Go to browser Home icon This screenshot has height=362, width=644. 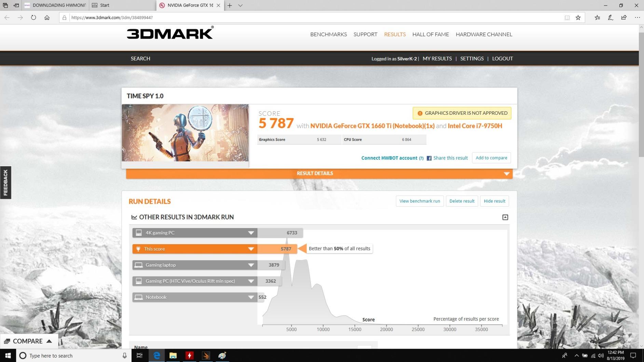(x=47, y=17)
